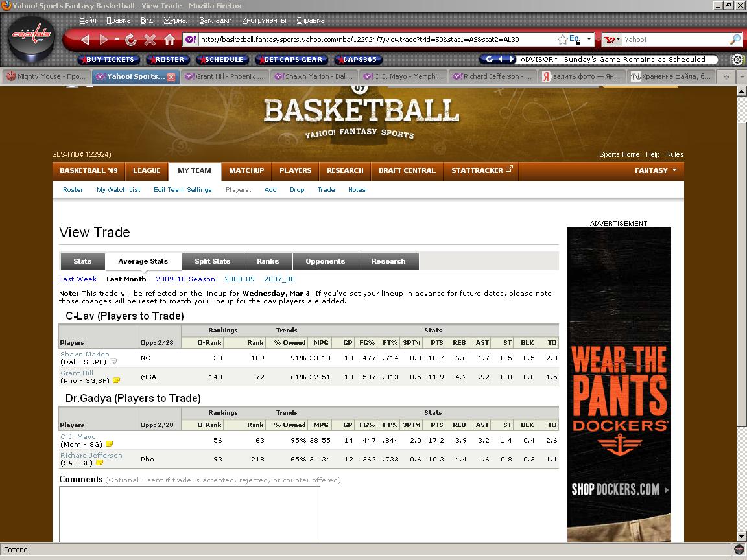The height and width of the screenshot is (560, 747).
Task: Click the Capitals puck logo
Action: click(31, 39)
